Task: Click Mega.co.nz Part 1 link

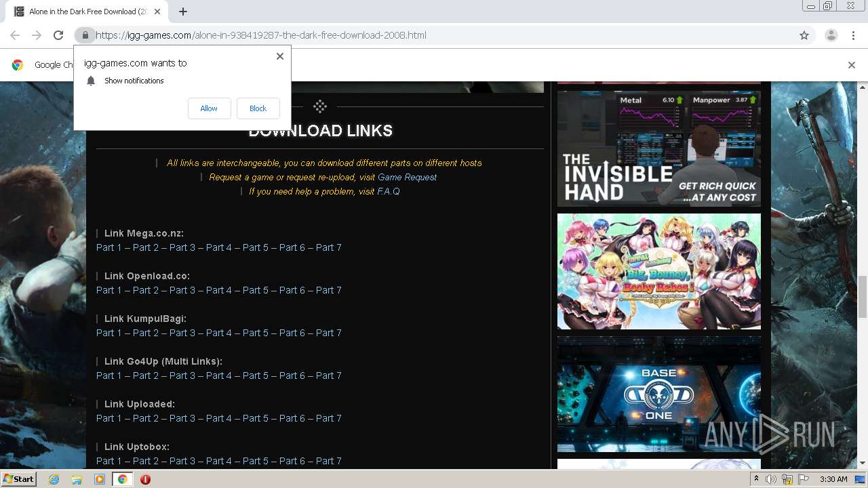Action: (109, 247)
